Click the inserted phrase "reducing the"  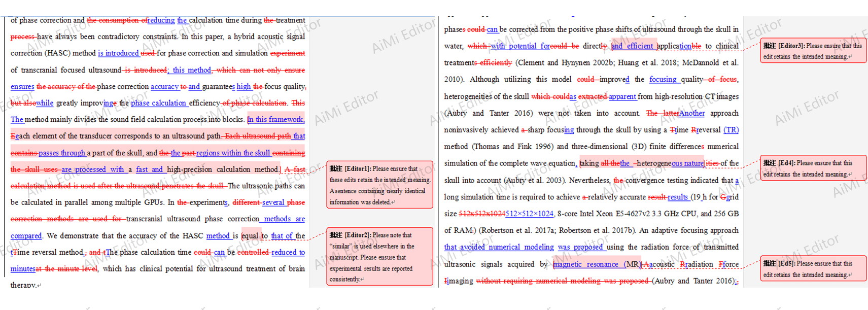pyautogui.click(x=168, y=20)
